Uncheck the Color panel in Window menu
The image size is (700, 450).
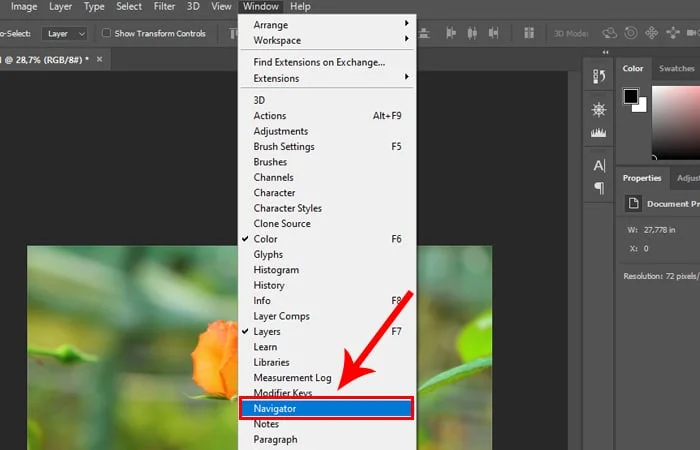click(327, 239)
